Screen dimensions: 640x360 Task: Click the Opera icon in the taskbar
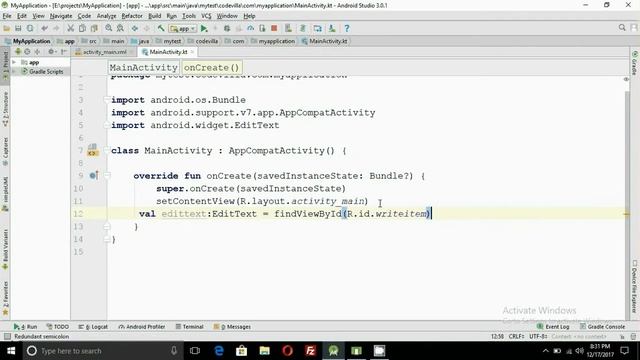tap(287, 351)
